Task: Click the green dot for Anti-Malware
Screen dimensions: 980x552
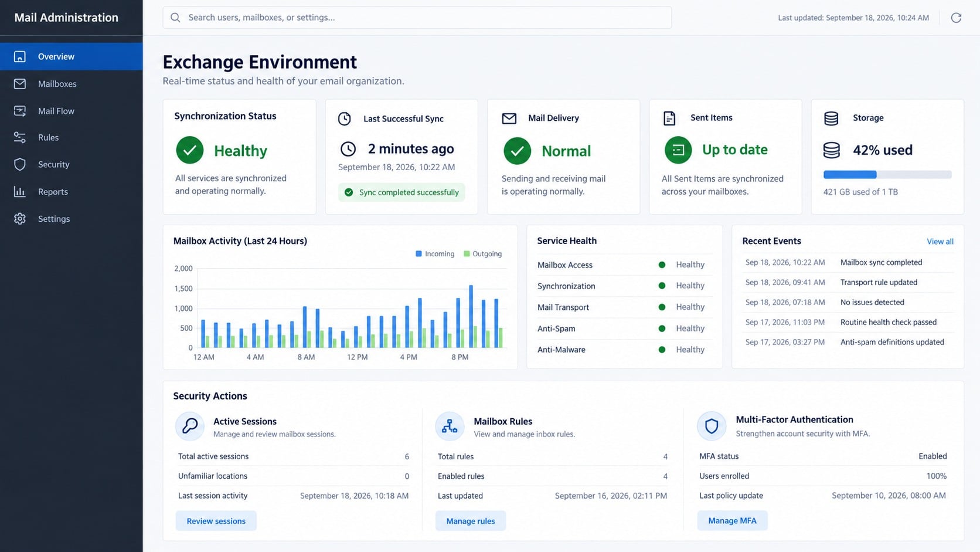Action: tap(662, 350)
